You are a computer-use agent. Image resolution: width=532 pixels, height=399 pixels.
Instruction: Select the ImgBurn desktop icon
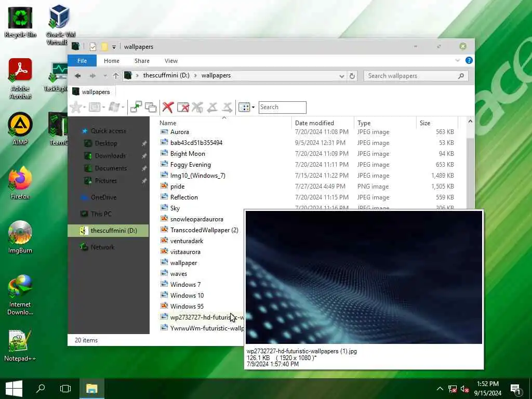pos(20,237)
